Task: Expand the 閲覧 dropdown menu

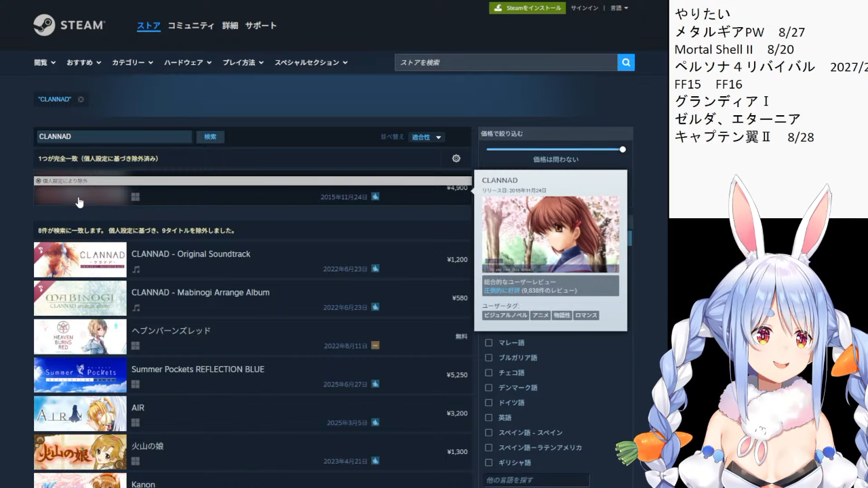Action: coord(45,62)
